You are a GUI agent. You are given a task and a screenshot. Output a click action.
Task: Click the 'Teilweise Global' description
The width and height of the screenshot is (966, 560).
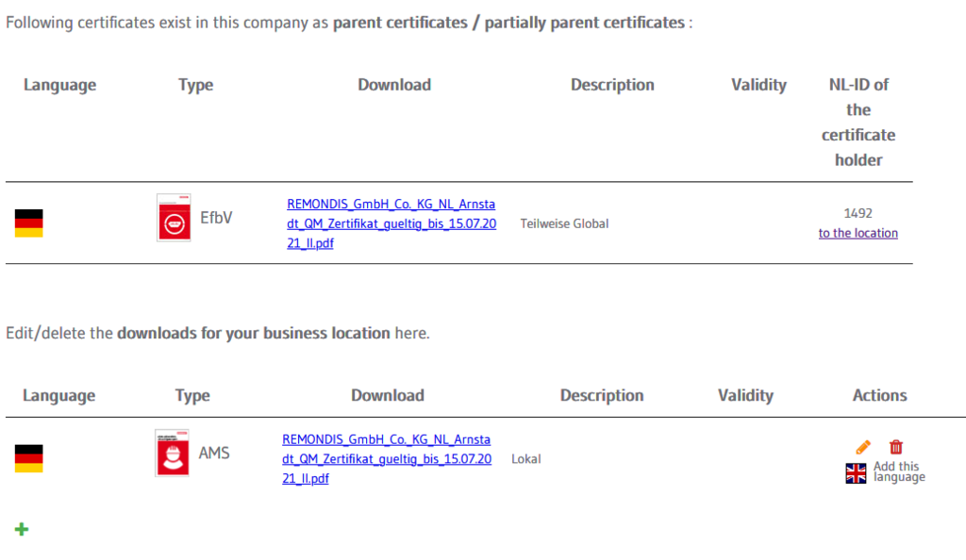(x=564, y=223)
